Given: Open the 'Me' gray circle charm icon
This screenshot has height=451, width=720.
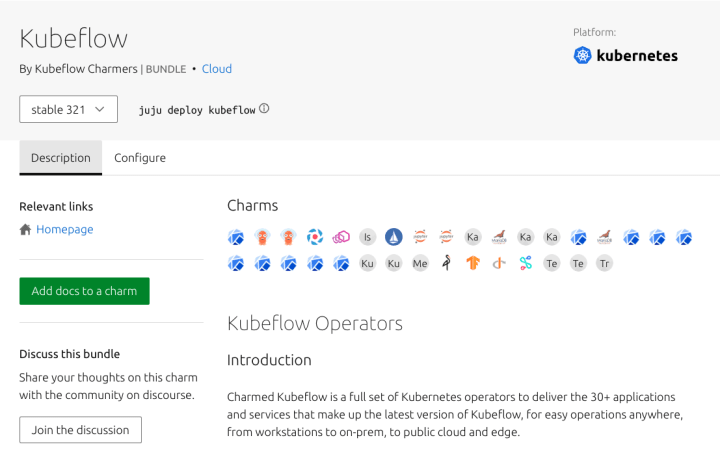Looking at the screenshot, I should pos(420,264).
